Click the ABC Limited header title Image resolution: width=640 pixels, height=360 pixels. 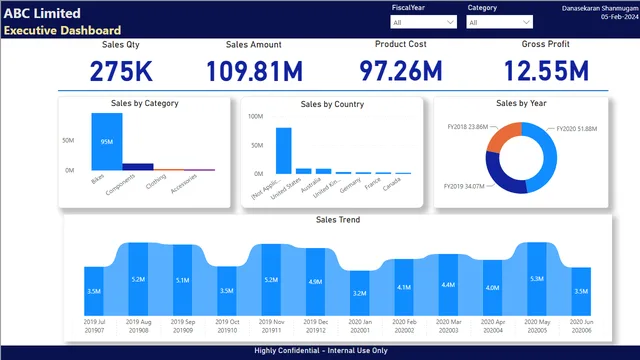click(x=42, y=13)
